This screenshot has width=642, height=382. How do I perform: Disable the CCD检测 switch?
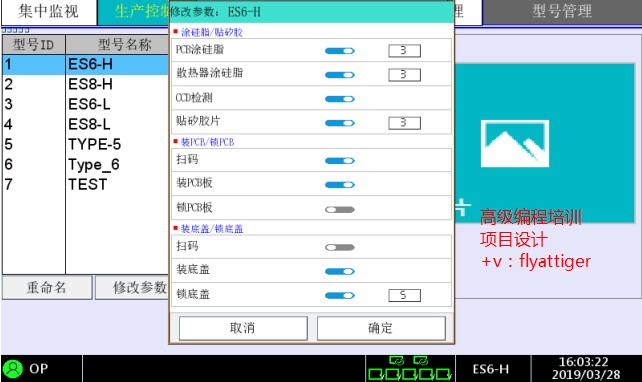pyautogui.click(x=340, y=99)
